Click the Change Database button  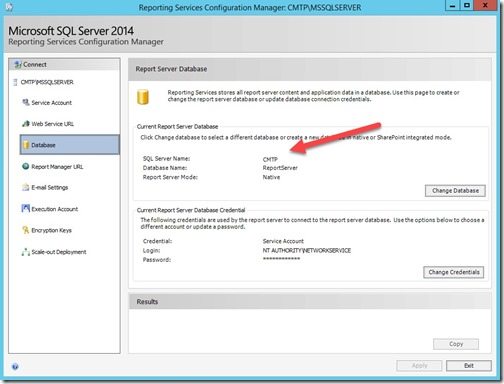[455, 191]
